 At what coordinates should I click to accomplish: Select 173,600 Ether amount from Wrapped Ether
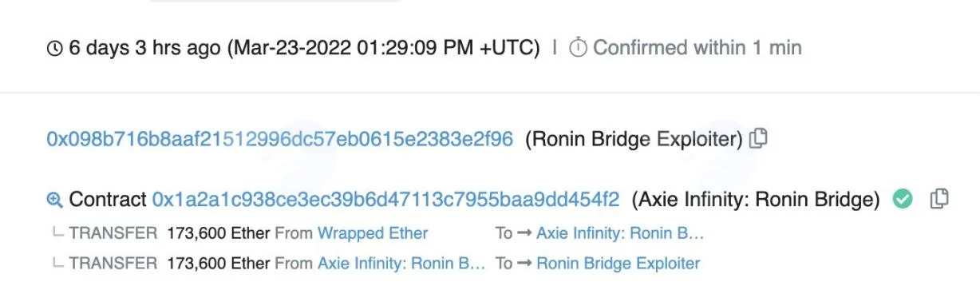(x=219, y=233)
